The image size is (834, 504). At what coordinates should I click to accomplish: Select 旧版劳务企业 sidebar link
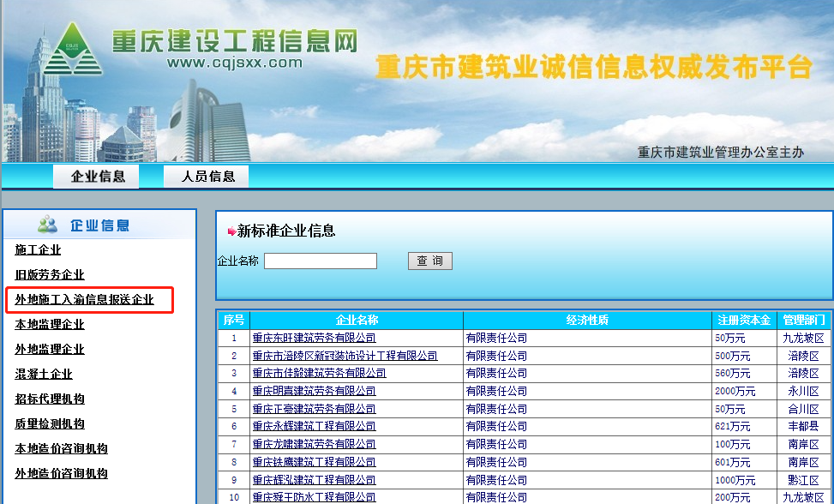(50, 275)
